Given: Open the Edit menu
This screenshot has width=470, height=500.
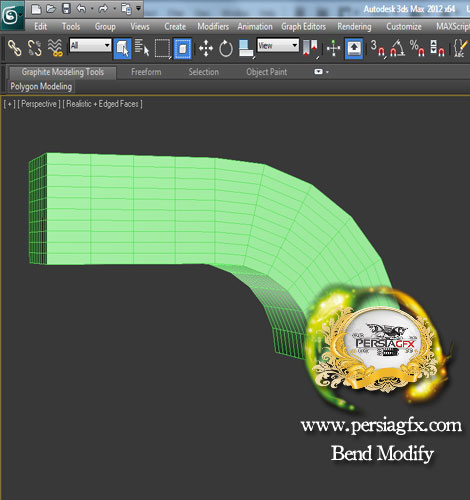Looking at the screenshot, I should (x=41, y=26).
